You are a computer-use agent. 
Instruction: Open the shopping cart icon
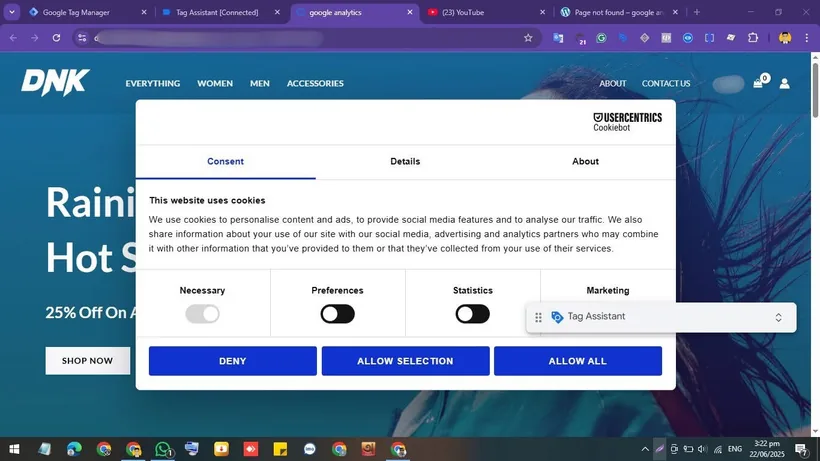click(758, 83)
